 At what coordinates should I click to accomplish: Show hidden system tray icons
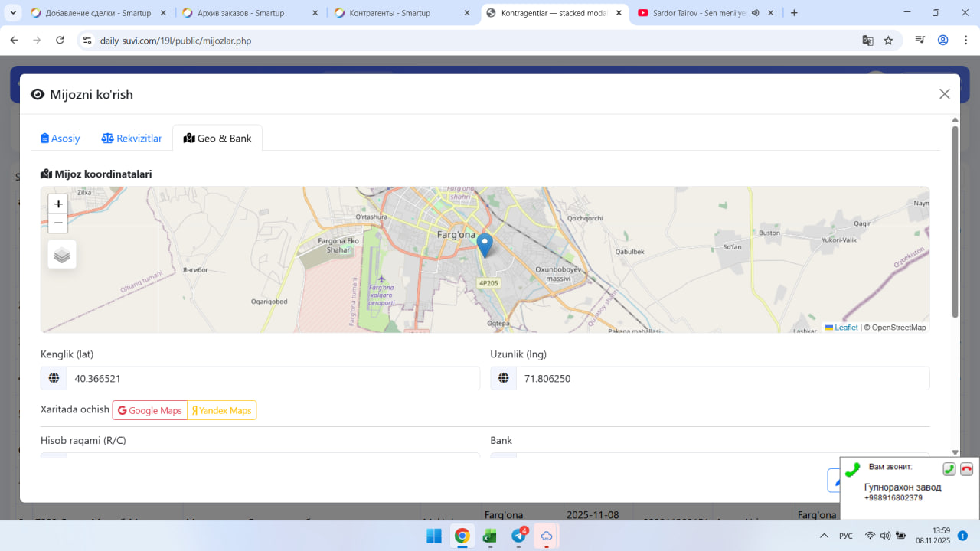coord(824,536)
